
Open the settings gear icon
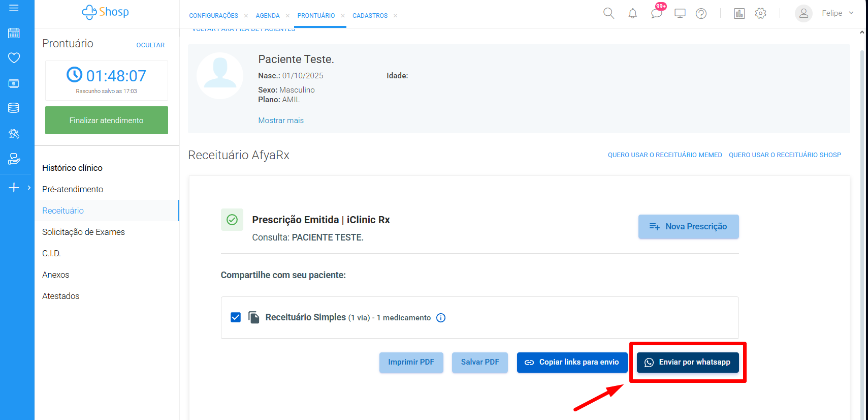pyautogui.click(x=760, y=14)
